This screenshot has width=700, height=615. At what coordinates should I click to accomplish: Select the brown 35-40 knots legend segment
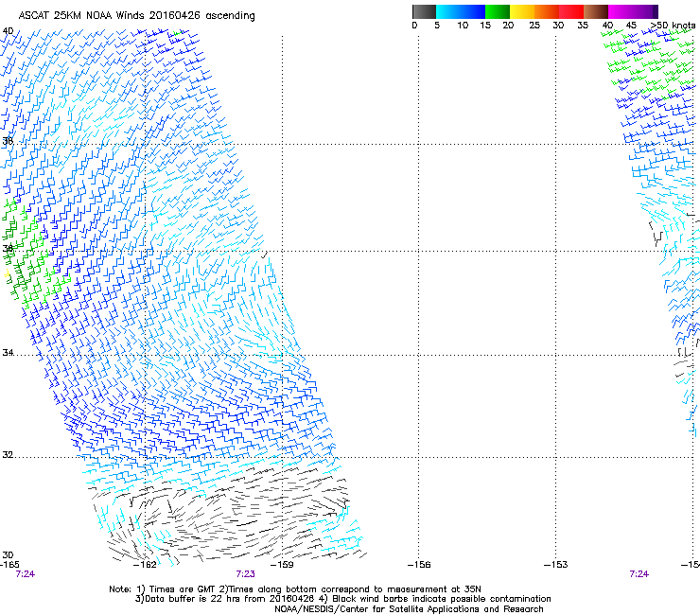[x=596, y=11]
